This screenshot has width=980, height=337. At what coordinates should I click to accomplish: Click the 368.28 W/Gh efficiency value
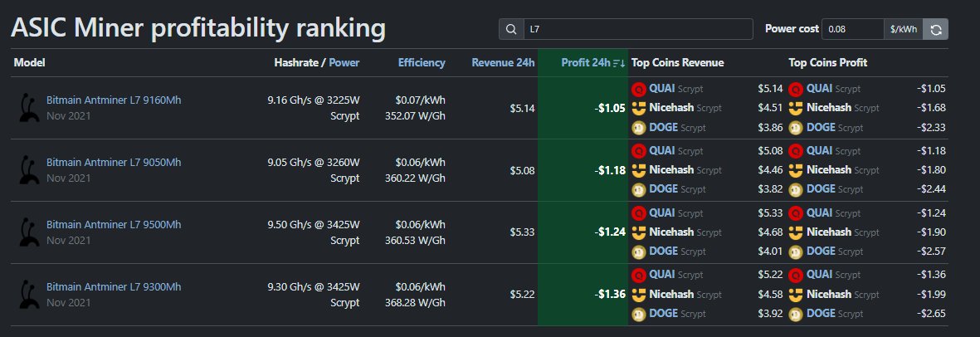(415, 303)
